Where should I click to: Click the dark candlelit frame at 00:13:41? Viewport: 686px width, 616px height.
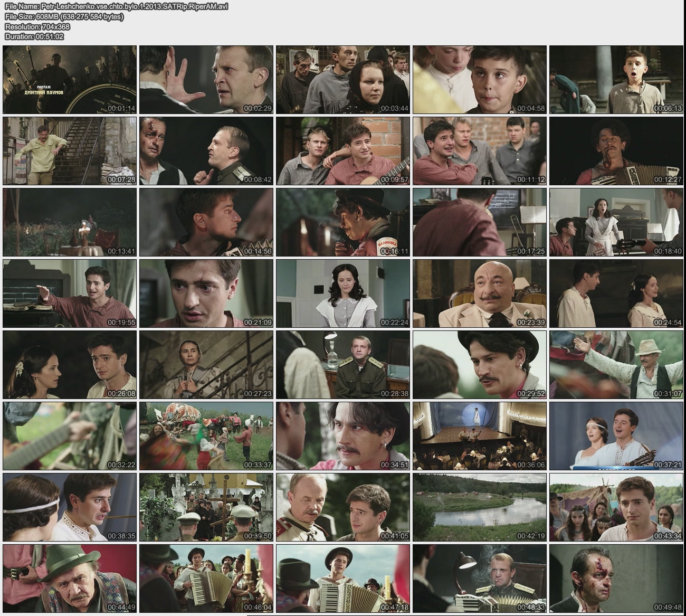pyautogui.click(x=70, y=222)
